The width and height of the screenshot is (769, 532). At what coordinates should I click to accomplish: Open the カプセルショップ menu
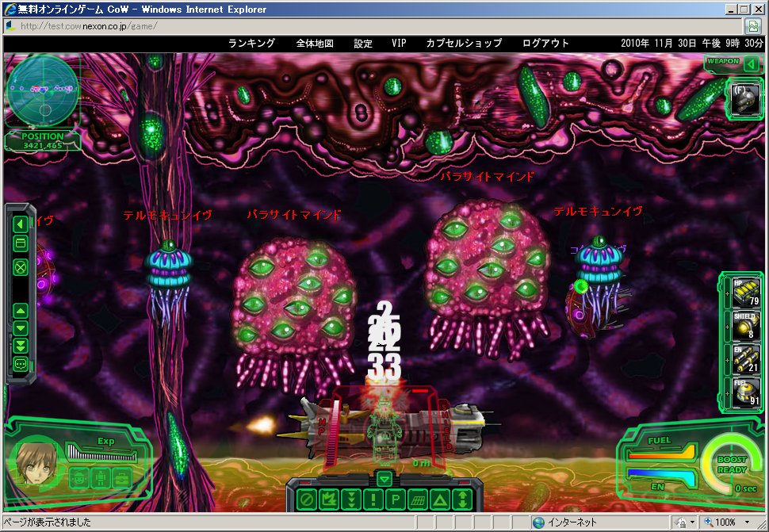(464, 43)
